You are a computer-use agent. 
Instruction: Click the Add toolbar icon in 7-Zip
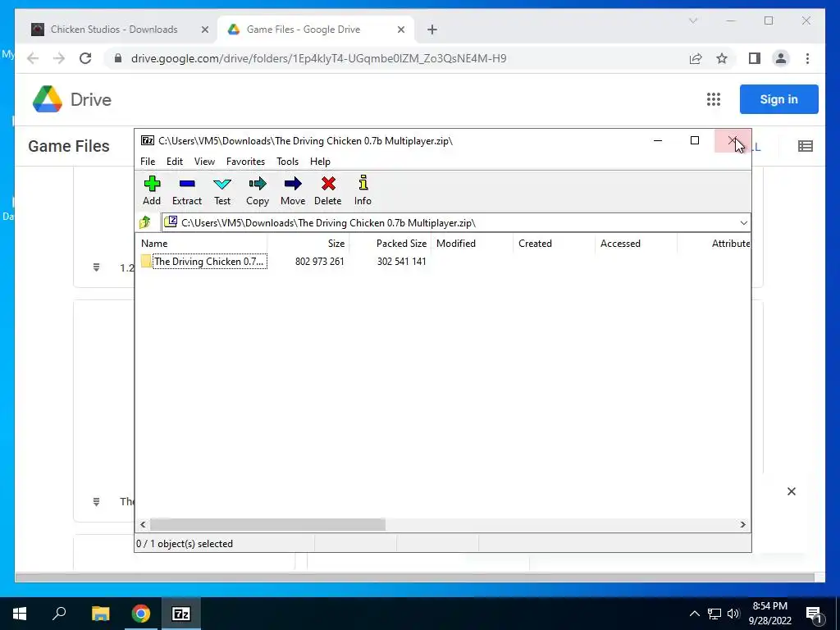(x=152, y=190)
